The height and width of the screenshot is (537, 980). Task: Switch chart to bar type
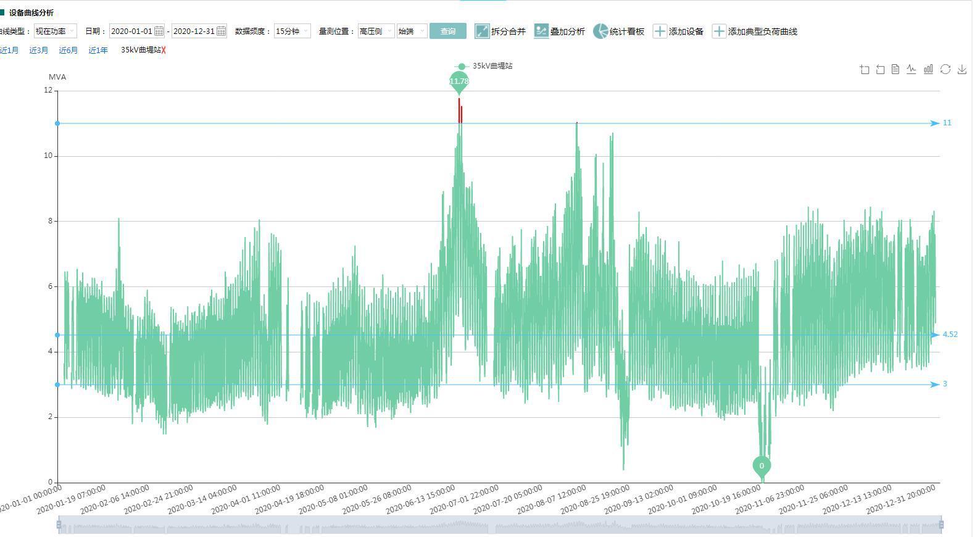[928, 70]
